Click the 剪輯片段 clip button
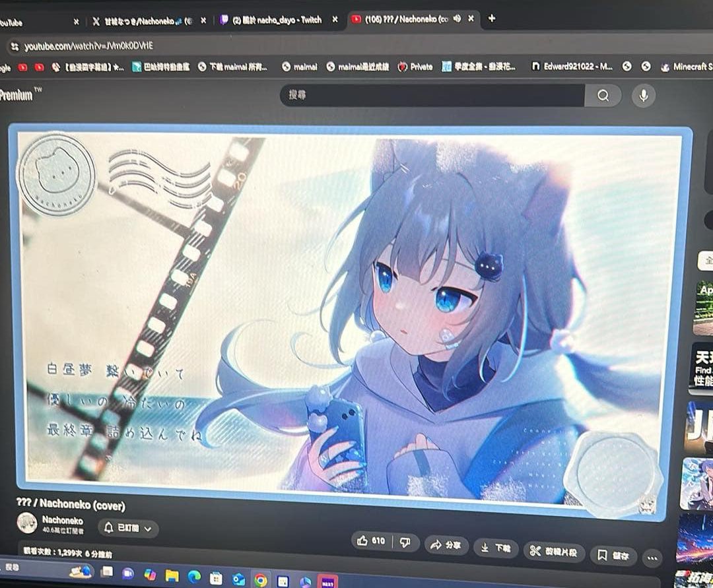 (553, 551)
